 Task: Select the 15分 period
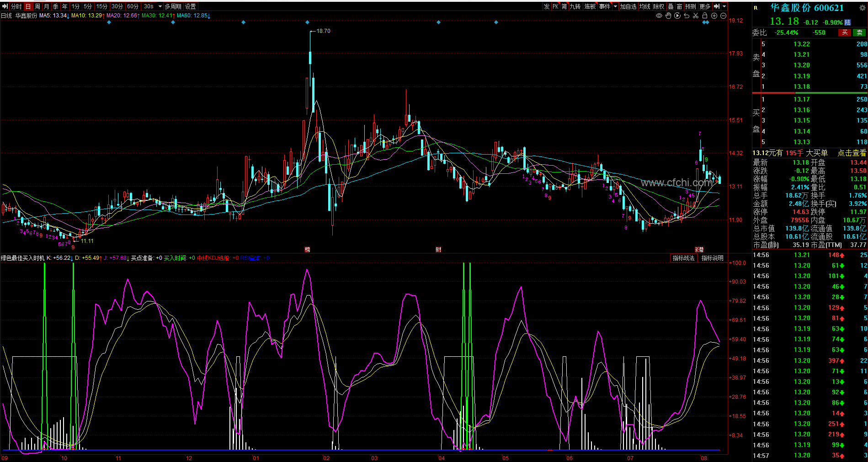[102, 6]
